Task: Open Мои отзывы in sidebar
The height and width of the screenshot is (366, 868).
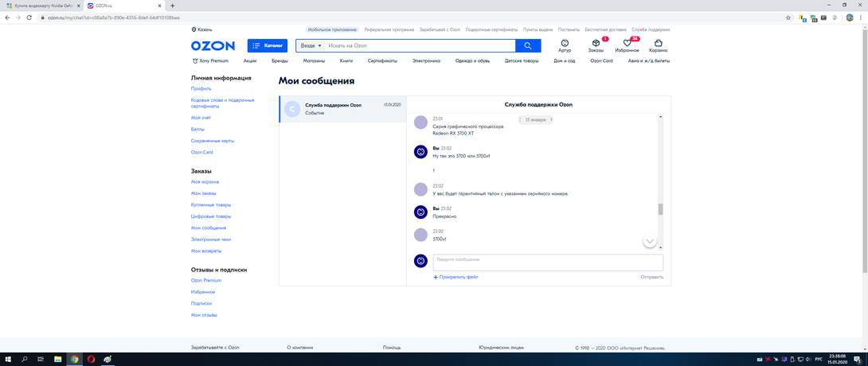Action: [x=204, y=315]
